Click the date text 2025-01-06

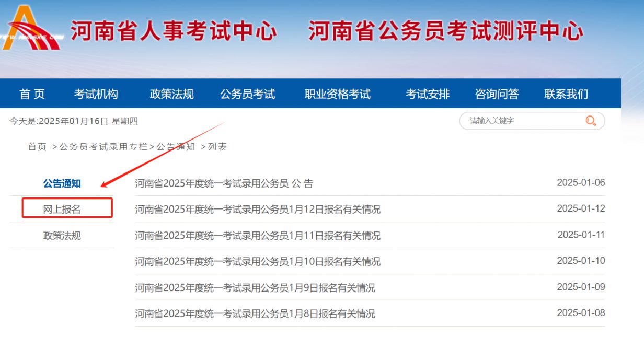point(581,182)
